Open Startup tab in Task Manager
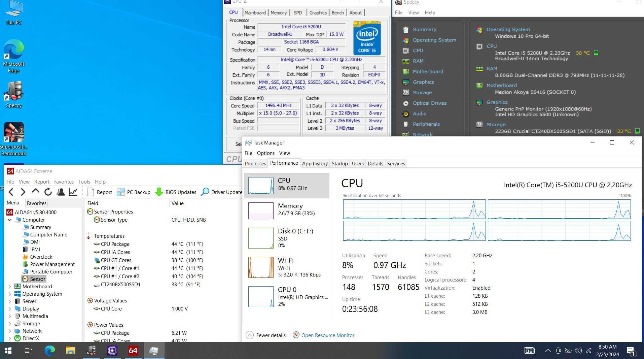 pos(339,164)
